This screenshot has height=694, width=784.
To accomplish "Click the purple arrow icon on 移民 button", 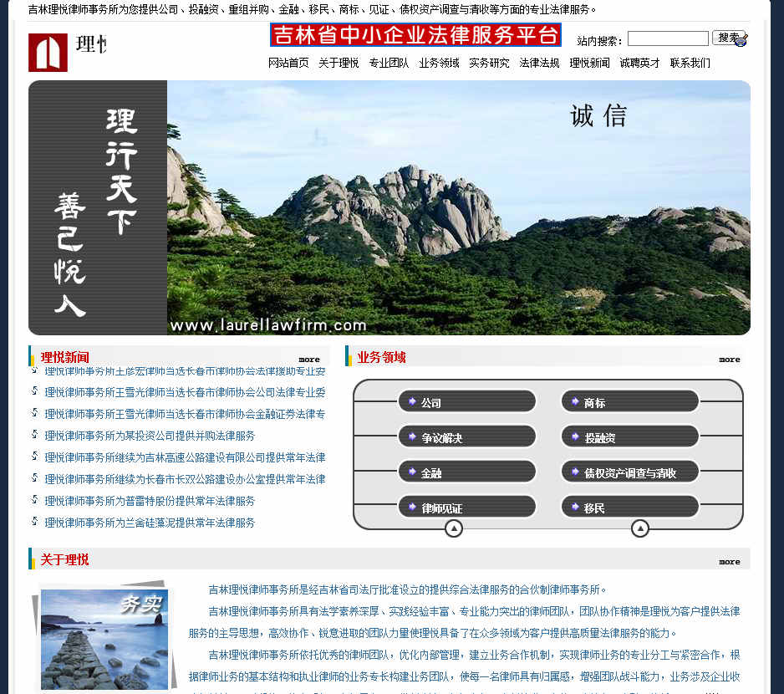I will point(573,506).
